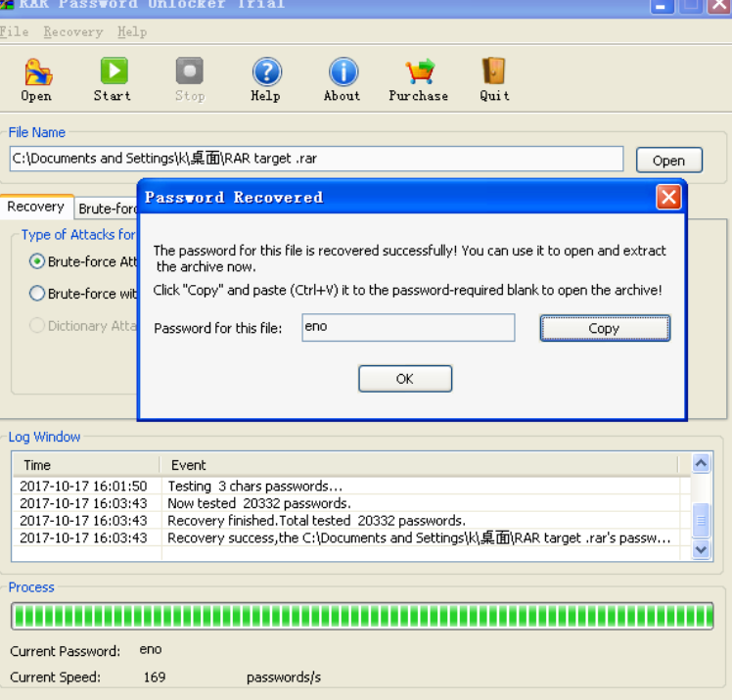Select Brute-force Attack radio option
This screenshot has height=700, width=732.
37,261
